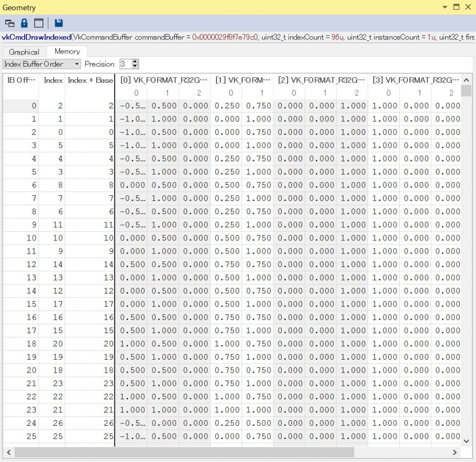Click the [0] VK_FORMAT_R32G column header
The image size is (476, 462).
click(163, 80)
